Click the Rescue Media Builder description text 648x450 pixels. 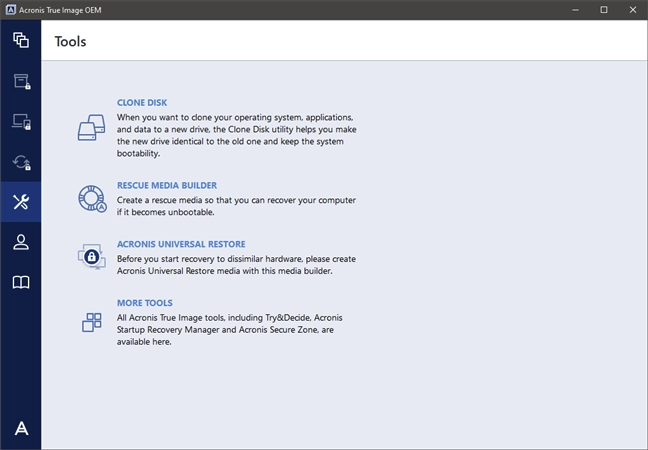236,206
